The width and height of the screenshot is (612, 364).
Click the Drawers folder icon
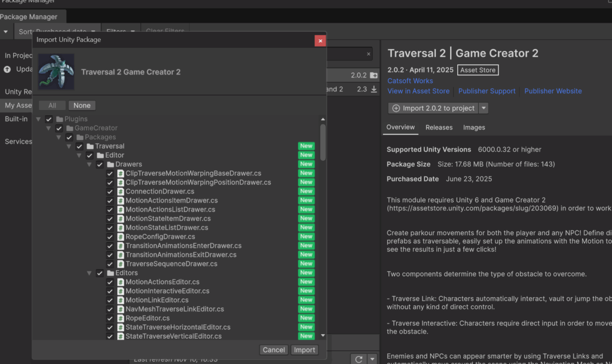110,164
